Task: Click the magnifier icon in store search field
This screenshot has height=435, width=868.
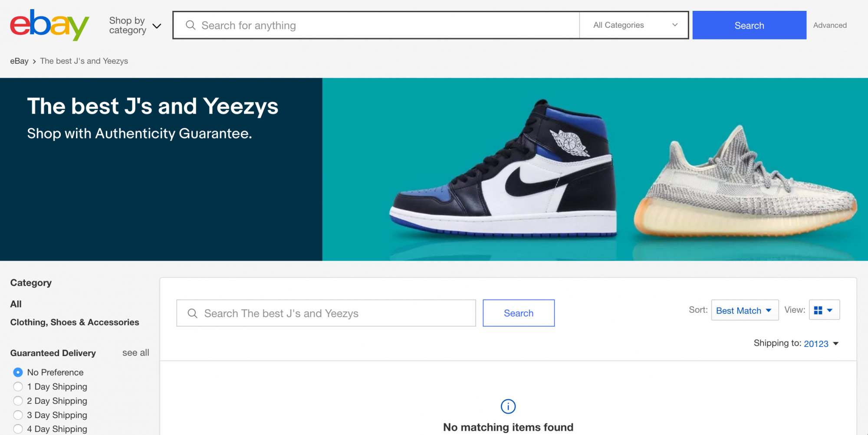Action: pyautogui.click(x=193, y=313)
